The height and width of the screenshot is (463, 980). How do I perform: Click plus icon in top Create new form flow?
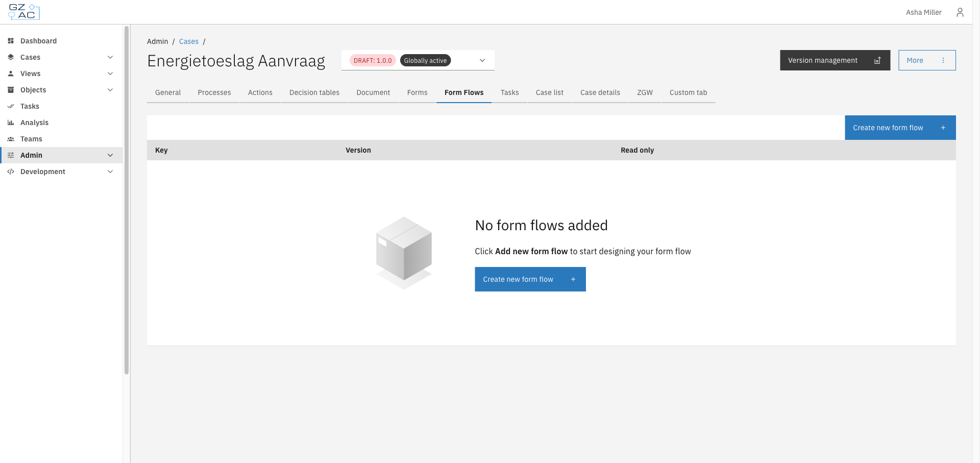943,128
